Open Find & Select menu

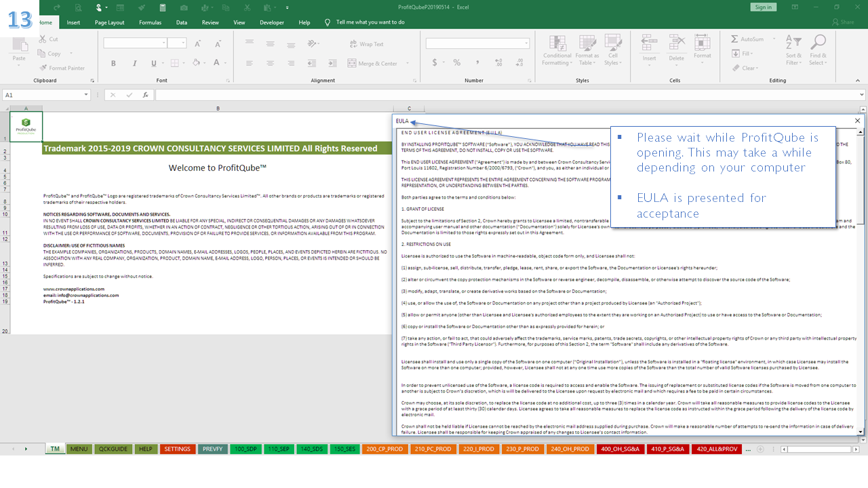tap(818, 50)
